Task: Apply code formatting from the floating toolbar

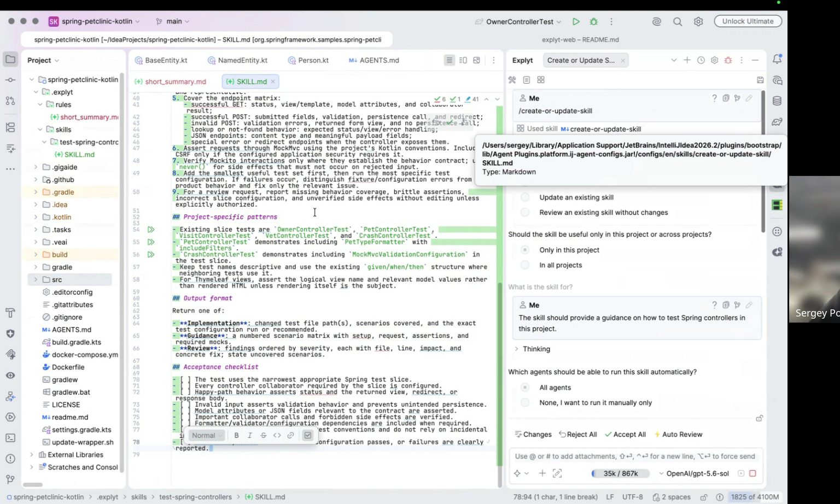Action: [x=277, y=435]
